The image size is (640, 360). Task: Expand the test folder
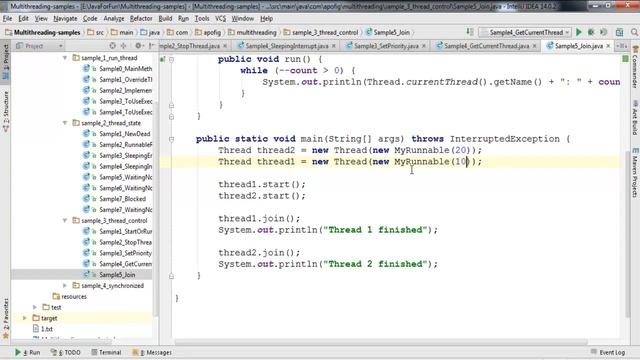coord(35,307)
